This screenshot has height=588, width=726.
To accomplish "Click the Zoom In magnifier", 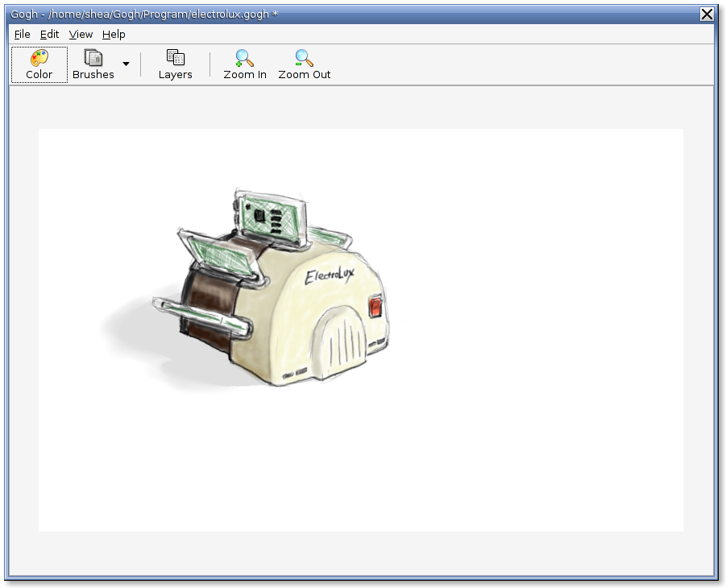I will (x=244, y=64).
